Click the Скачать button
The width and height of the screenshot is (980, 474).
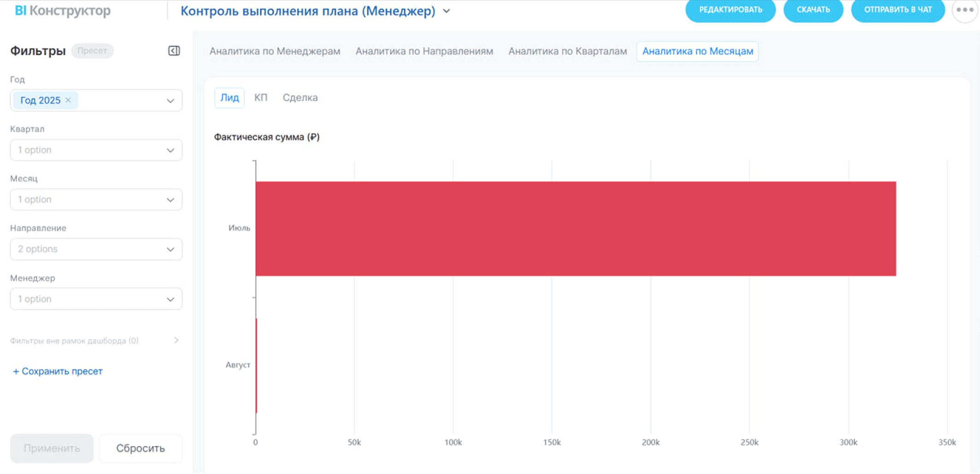point(813,10)
